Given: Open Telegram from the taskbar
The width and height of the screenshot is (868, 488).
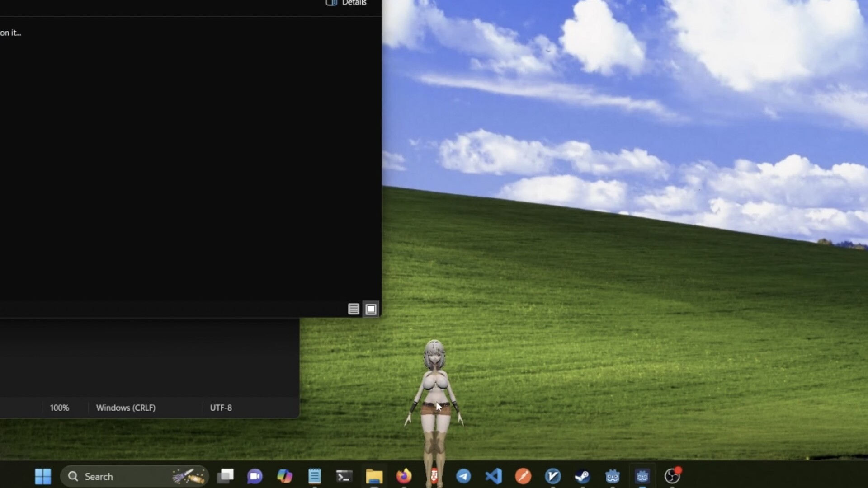Looking at the screenshot, I should 463,476.
